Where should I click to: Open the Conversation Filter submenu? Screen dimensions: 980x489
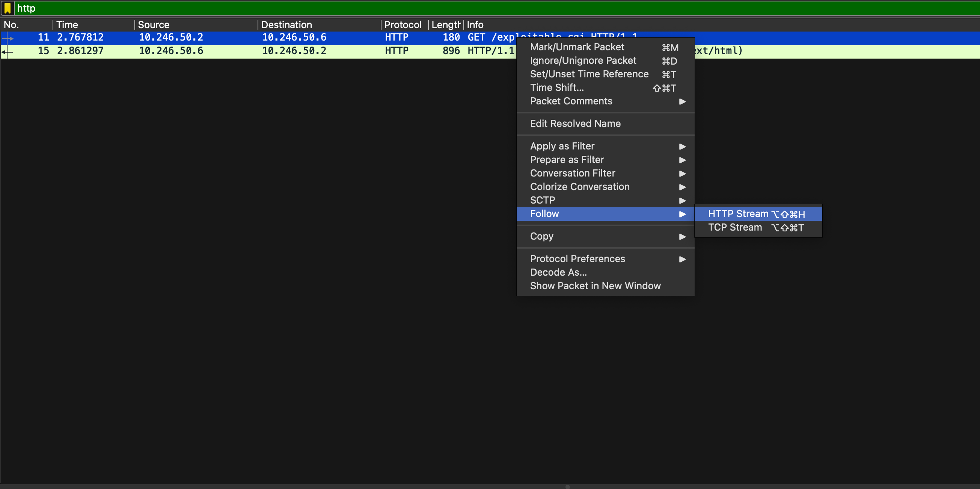[572, 173]
